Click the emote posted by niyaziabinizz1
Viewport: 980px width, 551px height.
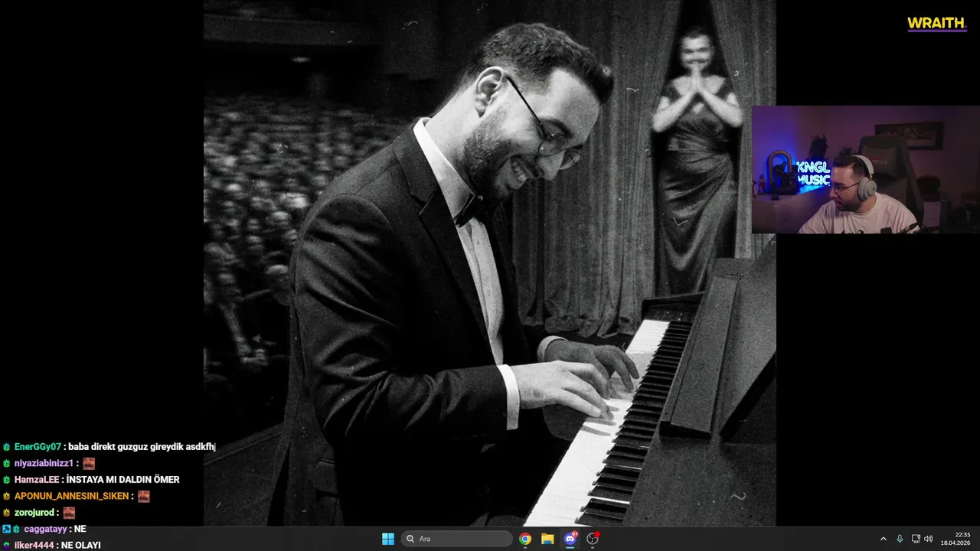click(x=89, y=464)
